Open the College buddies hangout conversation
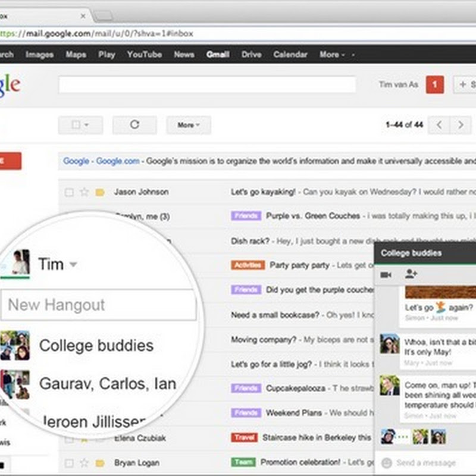Image resolution: width=476 pixels, height=476 pixels. [96, 346]
